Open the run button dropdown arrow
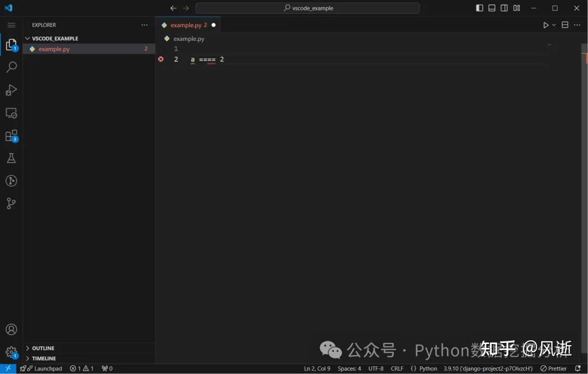The width and height of the screenshot is (588, 374). click(x=554, y=25)
